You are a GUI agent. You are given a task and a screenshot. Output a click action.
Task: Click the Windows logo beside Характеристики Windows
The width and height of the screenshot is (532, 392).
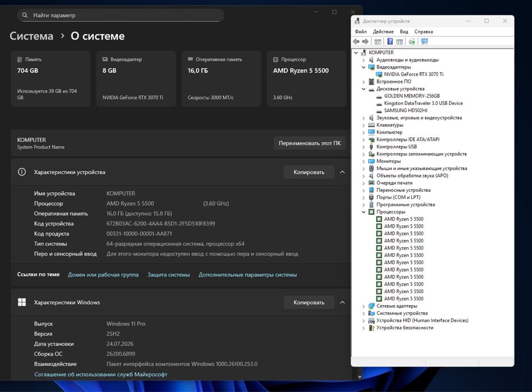(x=22, y=302)
